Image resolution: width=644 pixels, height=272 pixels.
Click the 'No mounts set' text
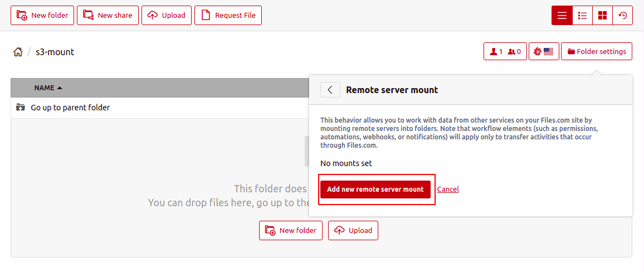[346, 163]
